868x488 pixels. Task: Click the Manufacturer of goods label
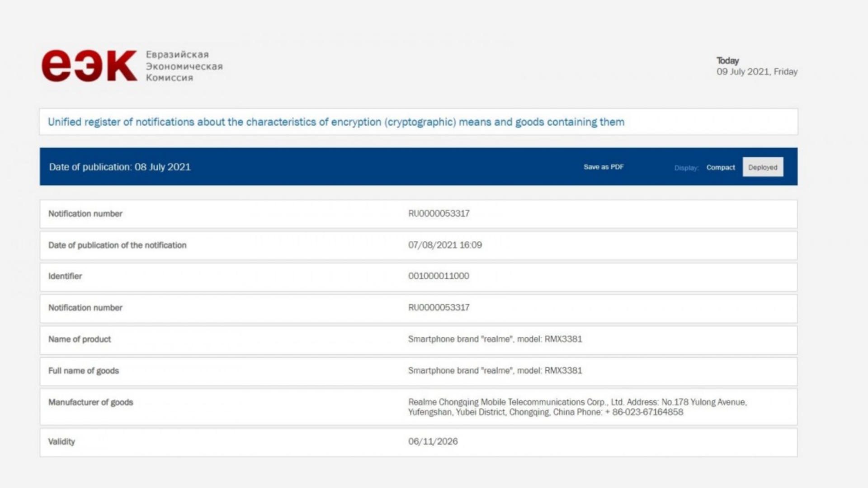coord(91,402)
